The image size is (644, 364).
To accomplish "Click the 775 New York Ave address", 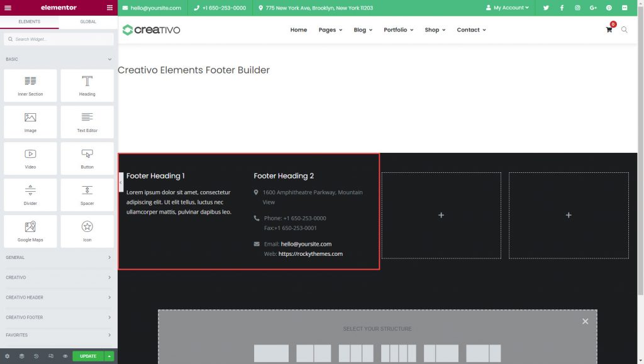I will pyautogui.click(x=316, y=8).
